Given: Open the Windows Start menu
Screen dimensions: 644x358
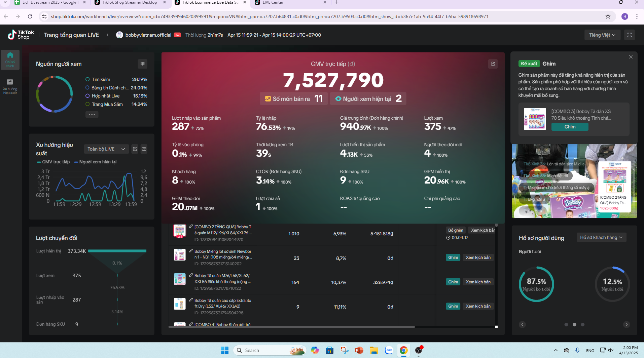Looking at the screenshot, I should coord(224,350).
